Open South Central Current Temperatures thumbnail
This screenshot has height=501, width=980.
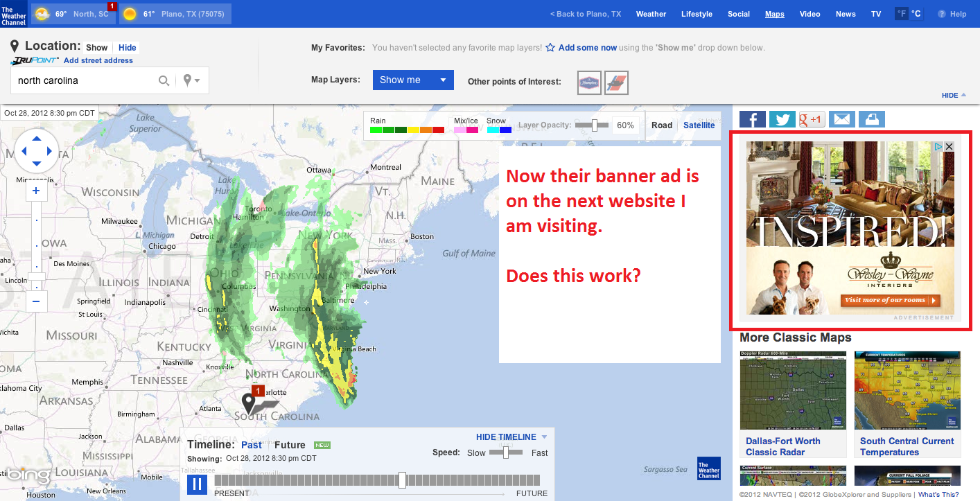[x=907, y=390]
